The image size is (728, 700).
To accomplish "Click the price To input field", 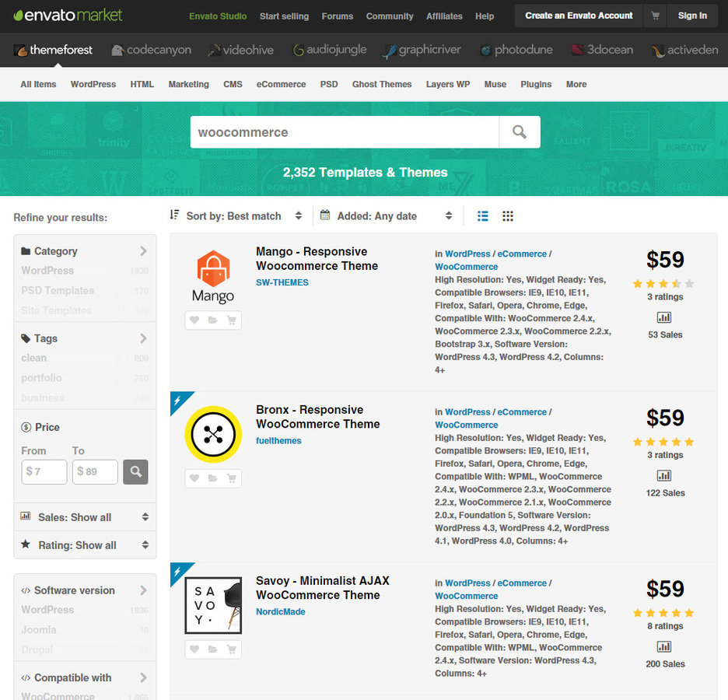I will coord(95,471).
